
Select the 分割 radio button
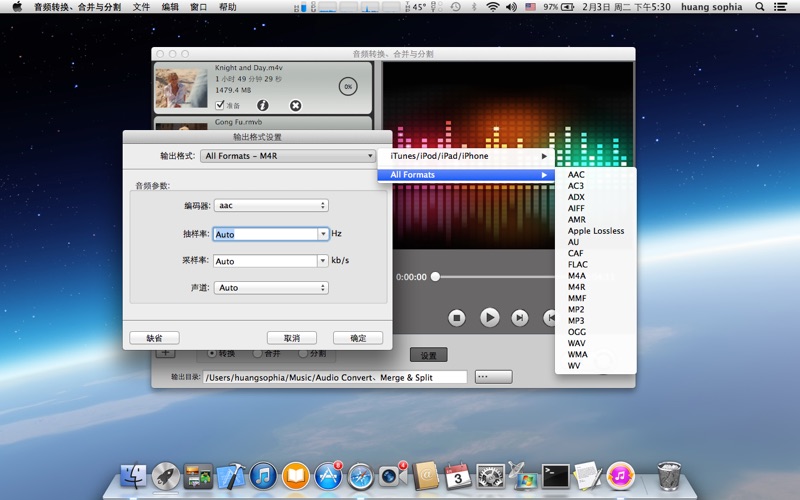pyautogui.click(x=305, y=353)
